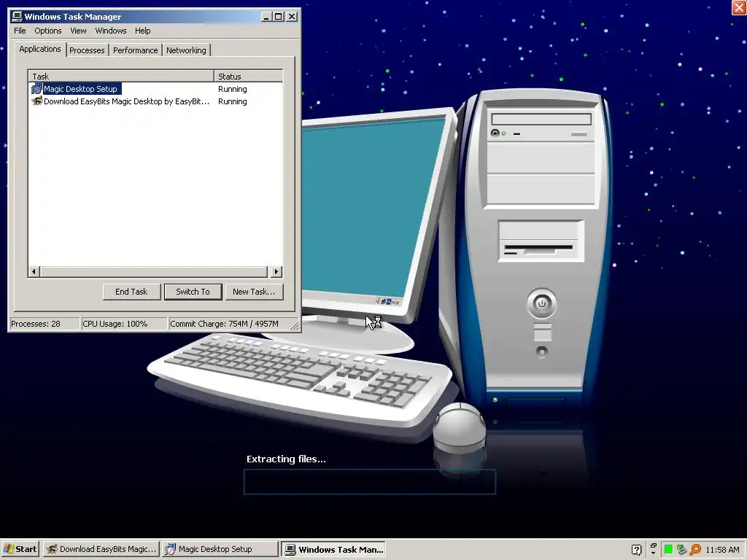
Task: Open the Options menu
Action: (x=47, y=31)
